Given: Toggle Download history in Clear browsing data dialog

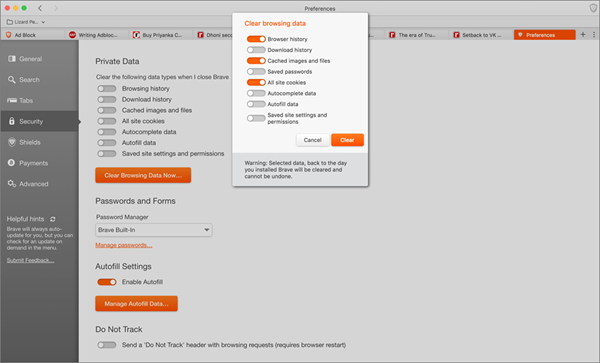Looking at the screenshot, I should coord(256,50).
